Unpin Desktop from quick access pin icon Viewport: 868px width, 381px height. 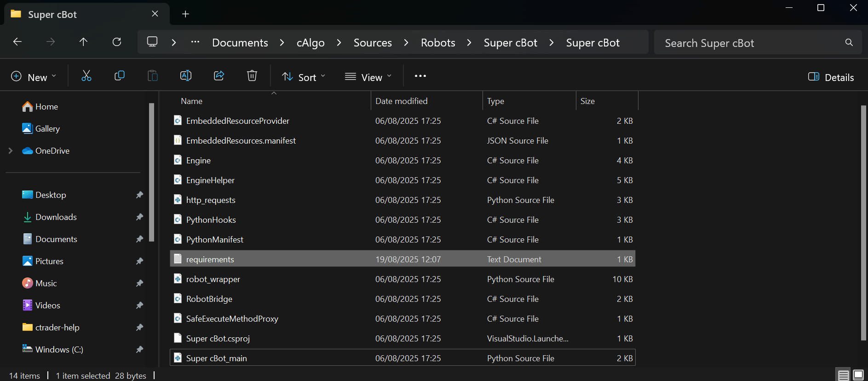(x=139, y=195)
